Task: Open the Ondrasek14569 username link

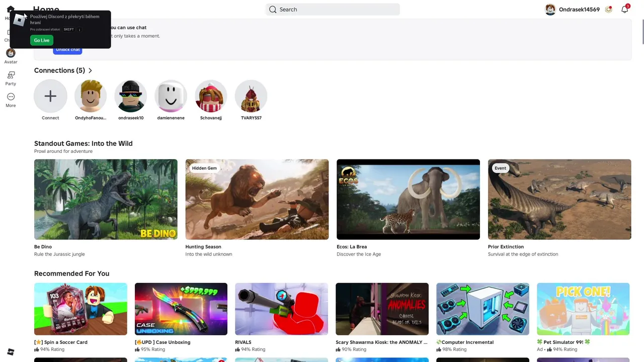Action: tap(579, 10)
